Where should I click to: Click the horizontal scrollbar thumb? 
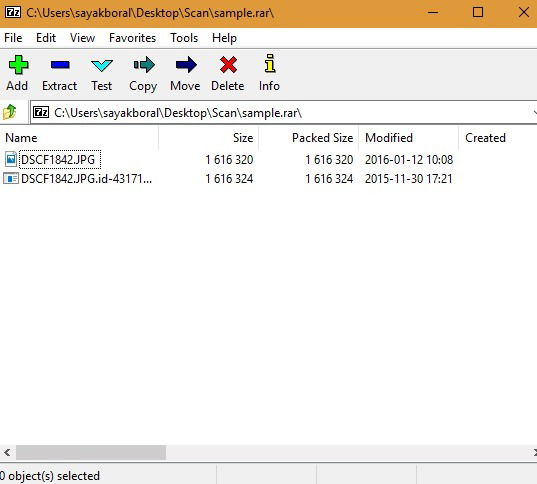point(91,452)
